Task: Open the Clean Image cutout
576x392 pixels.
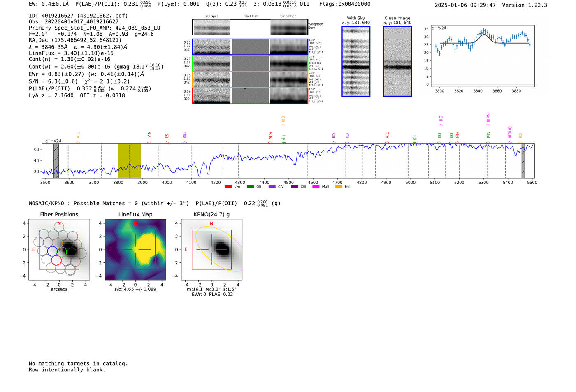Action: pyautogui.click(x=397, y=61)
